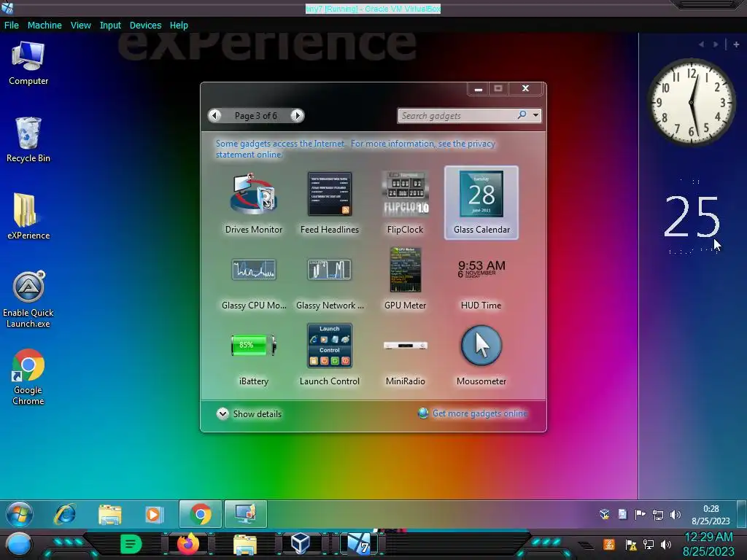Click the guest clock showing 0:28
The image size is (747, 560).
(711, 514)
